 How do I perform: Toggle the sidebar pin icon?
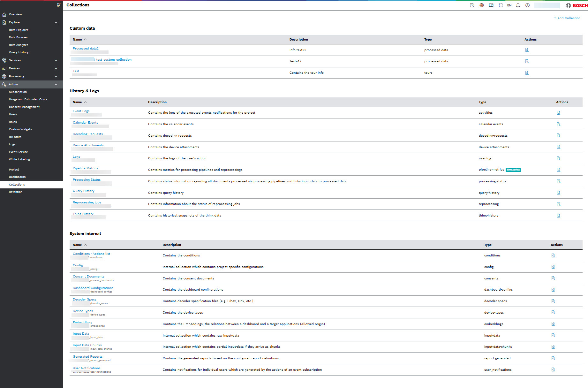58,5
